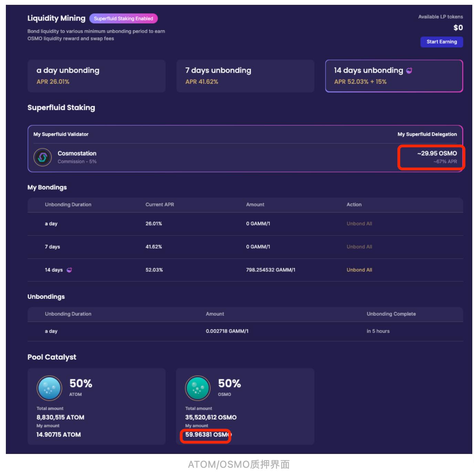Click the 59.96381 OSMO my amount value

[x=207, y=435]
